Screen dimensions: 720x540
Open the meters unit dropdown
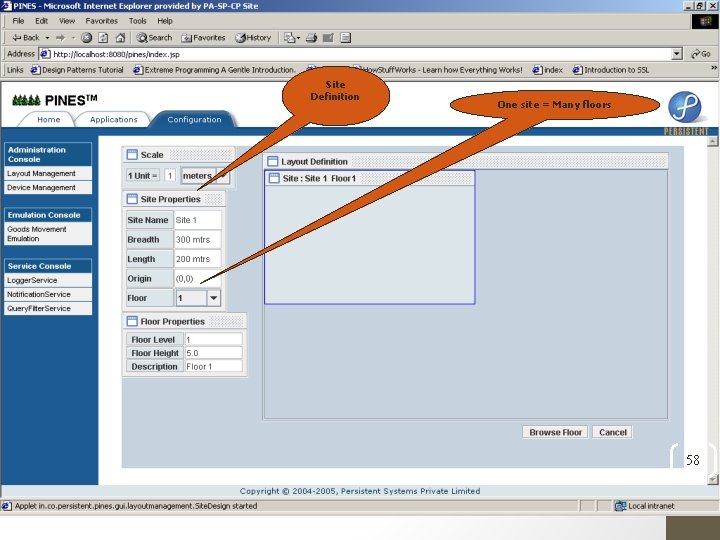[223, 175]
